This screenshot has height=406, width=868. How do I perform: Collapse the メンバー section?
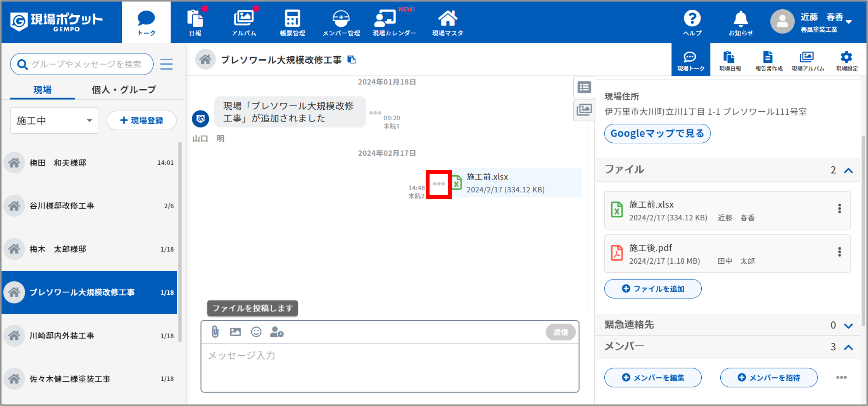pyautogui.click(x=848, y=347)
